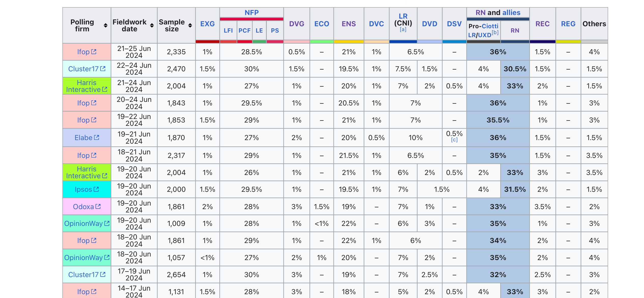This screenshot has height=298, width=644.
Task: Click the footnote [c] in Elabe row
Action: [x=454, y=140]
